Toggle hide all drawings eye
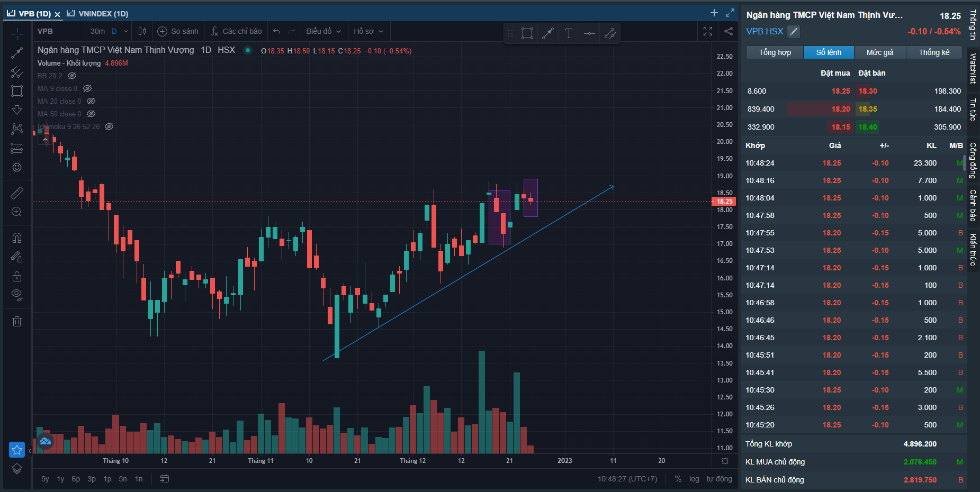The width and height of the screenshot is (980, 492). coord(17,295)
